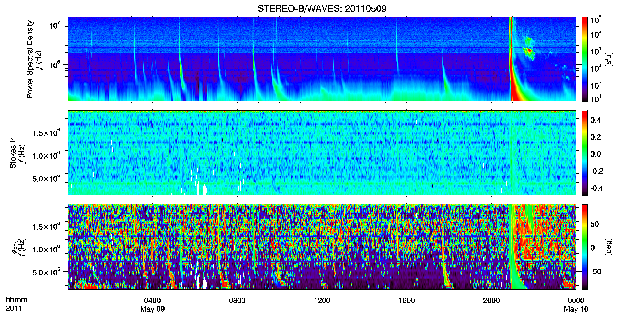
Task: Select the May 09 date label
Action: (x=152, y=309)
